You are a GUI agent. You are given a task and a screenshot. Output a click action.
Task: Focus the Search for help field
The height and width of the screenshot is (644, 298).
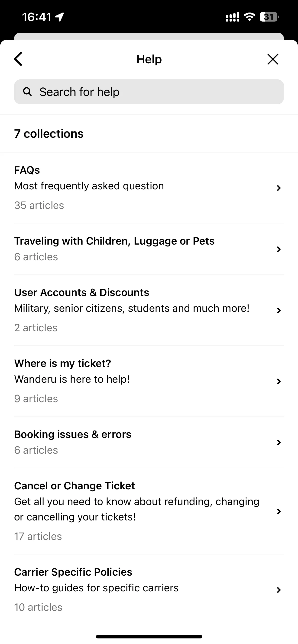click(x=149, y=92)
